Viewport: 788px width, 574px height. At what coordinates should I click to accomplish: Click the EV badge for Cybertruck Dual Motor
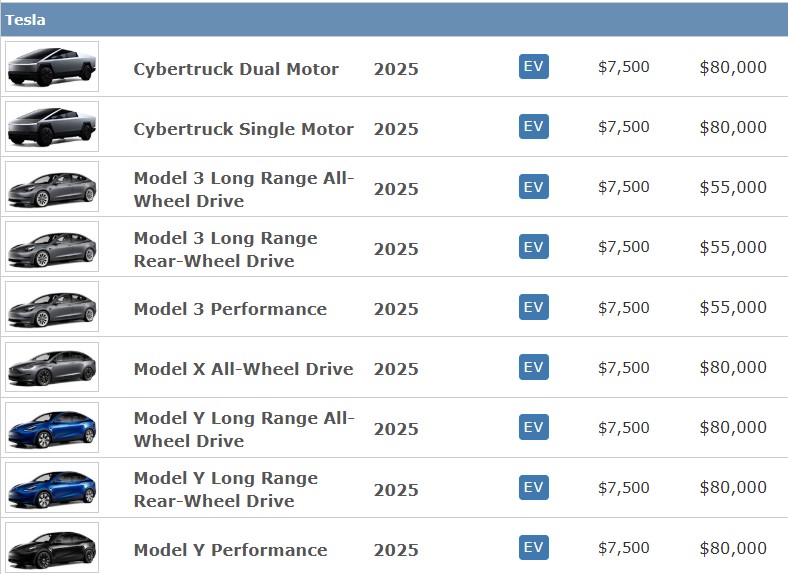click(534, 66)
